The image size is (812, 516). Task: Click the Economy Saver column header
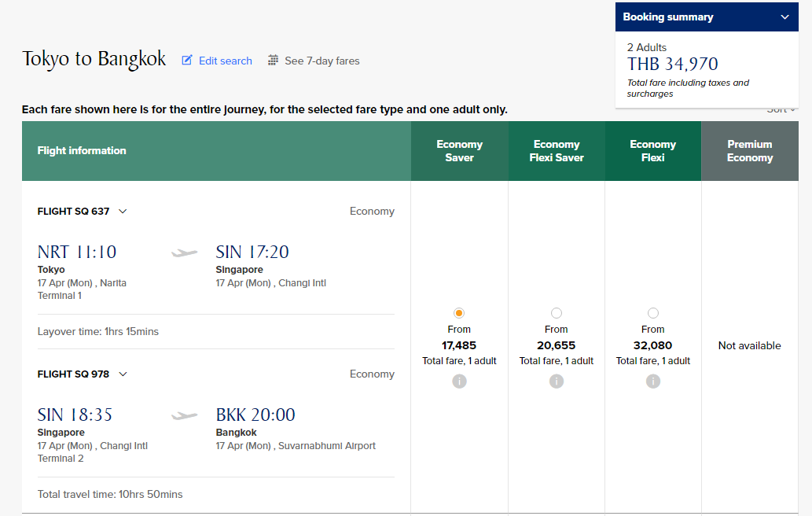point(459,151)
